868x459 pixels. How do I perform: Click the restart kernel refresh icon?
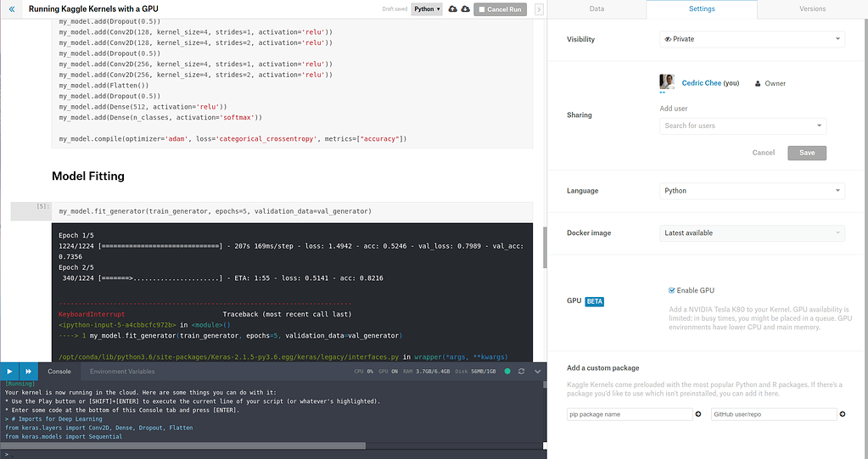[x=523, y=372]
